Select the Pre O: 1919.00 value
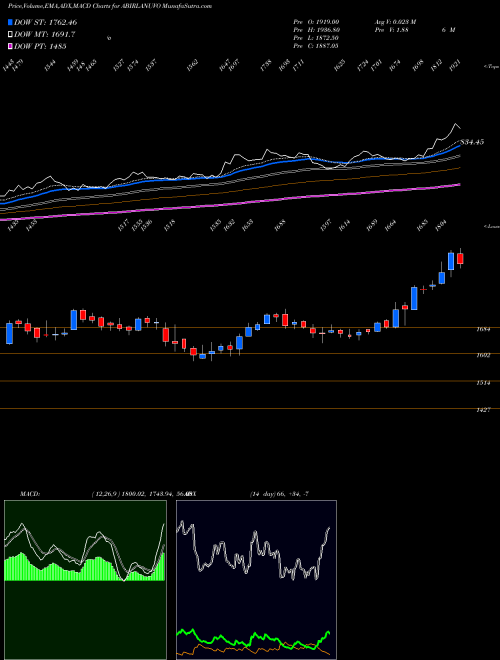The image size is (500, 660). (316, 22)
